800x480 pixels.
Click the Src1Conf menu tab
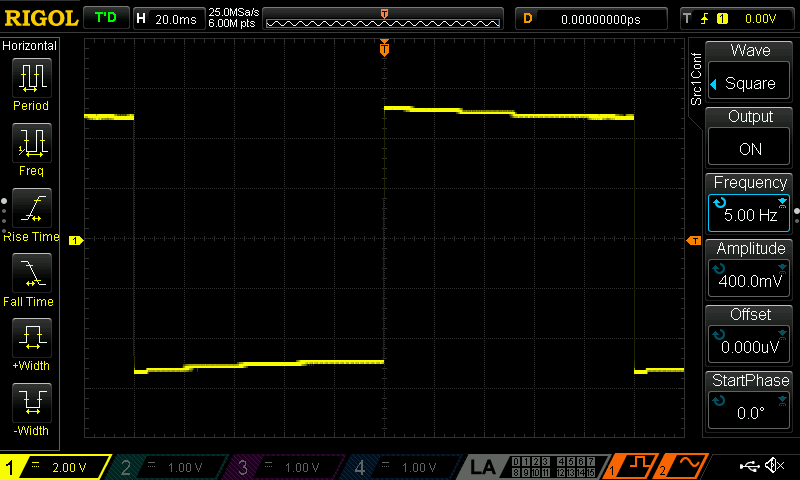pyautogui.click(x=696, y=79)
